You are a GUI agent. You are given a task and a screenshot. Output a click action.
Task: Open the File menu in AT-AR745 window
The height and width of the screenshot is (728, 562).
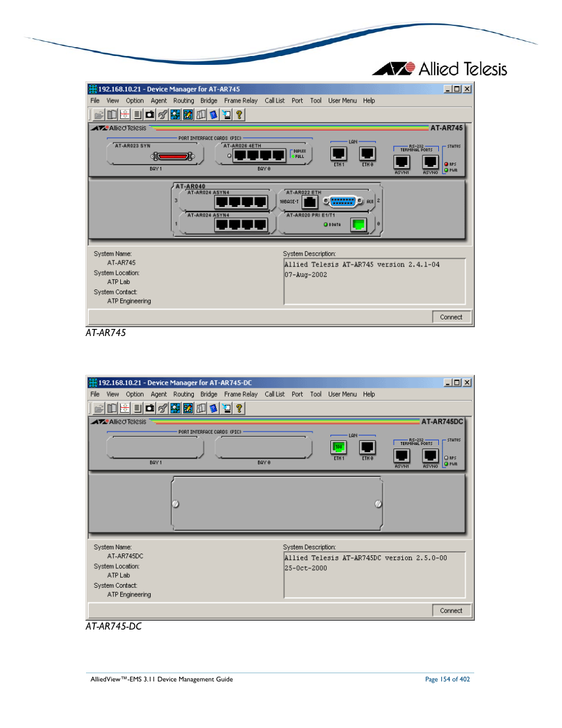95,101
